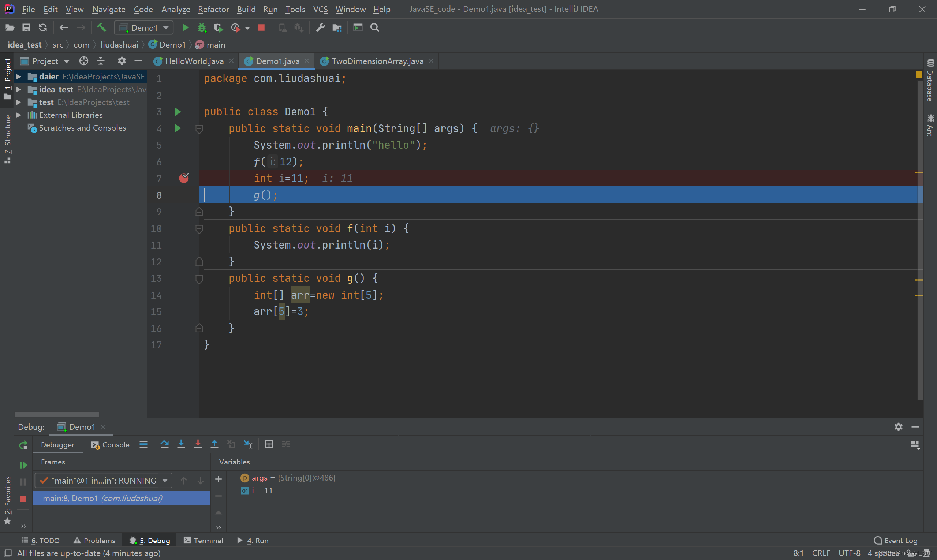
Task: Add new watch with plus icon
Action: click(219, 479)
